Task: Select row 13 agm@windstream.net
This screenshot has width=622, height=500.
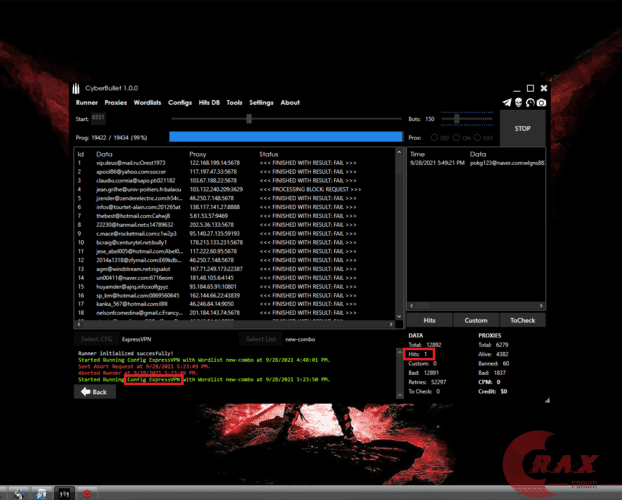Action: pos(236,269)
